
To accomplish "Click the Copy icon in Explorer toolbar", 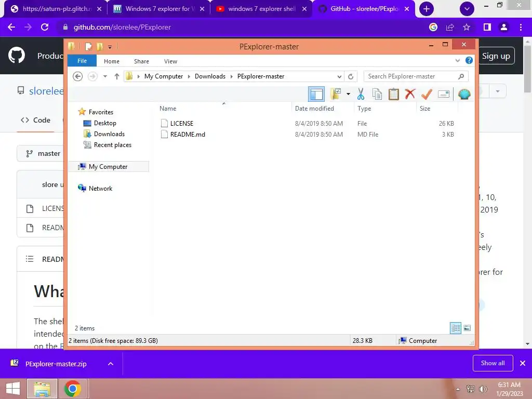I will pos(377,94).
